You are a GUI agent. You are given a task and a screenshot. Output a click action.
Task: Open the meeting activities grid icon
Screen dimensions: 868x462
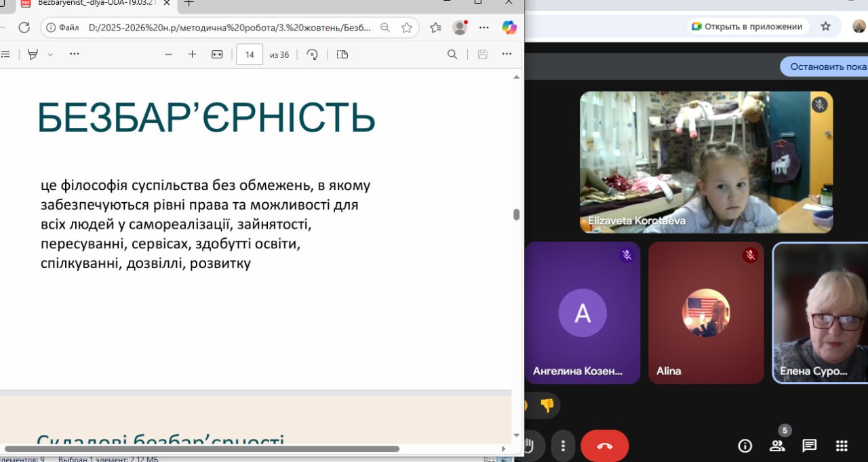842,446
